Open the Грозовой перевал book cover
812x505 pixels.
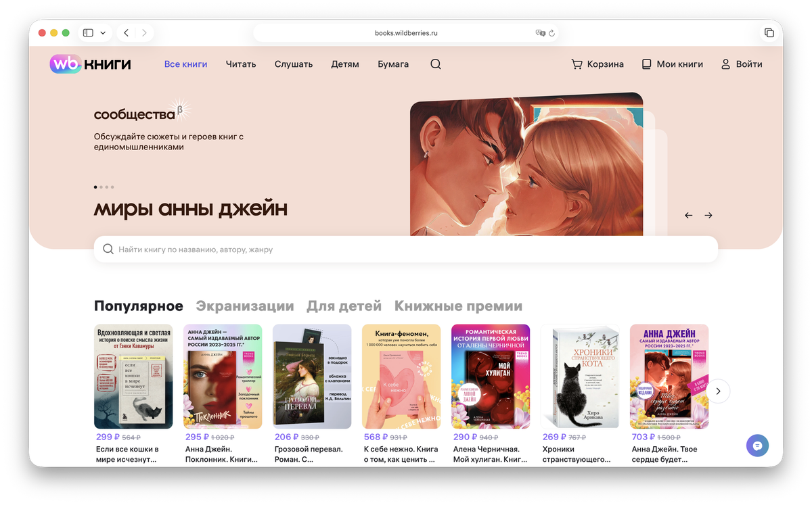[x=312, y=376]
